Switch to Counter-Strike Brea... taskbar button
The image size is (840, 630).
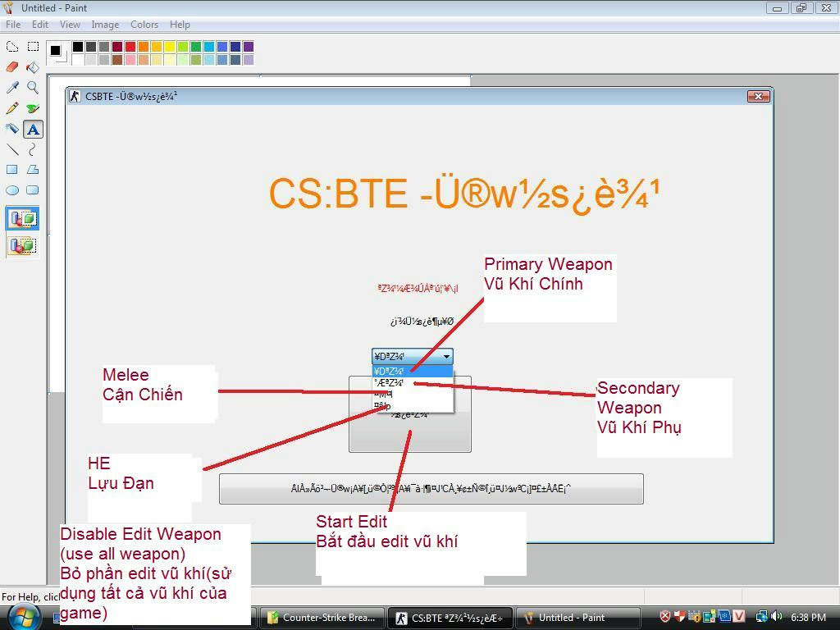click(x=322, y=618)
